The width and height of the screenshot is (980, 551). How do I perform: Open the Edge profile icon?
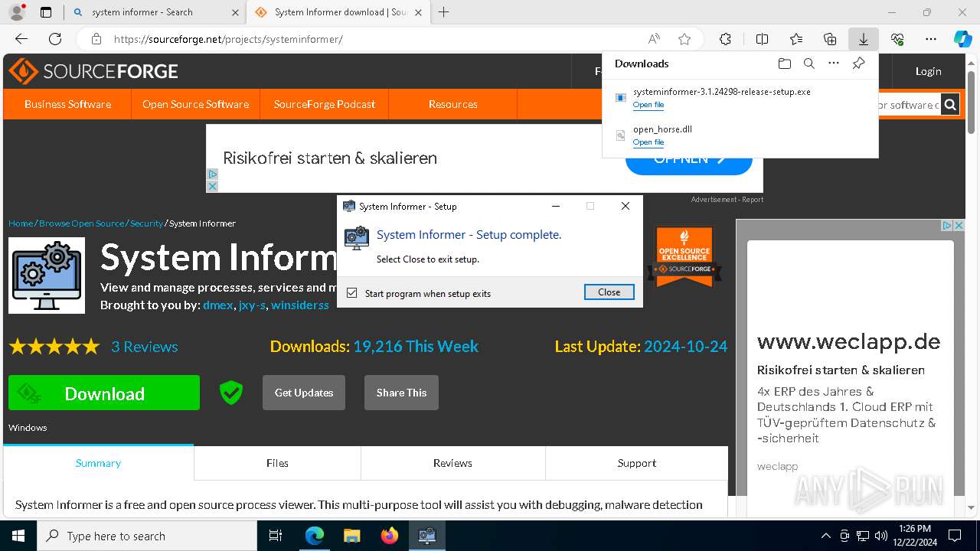coord(16,12)
